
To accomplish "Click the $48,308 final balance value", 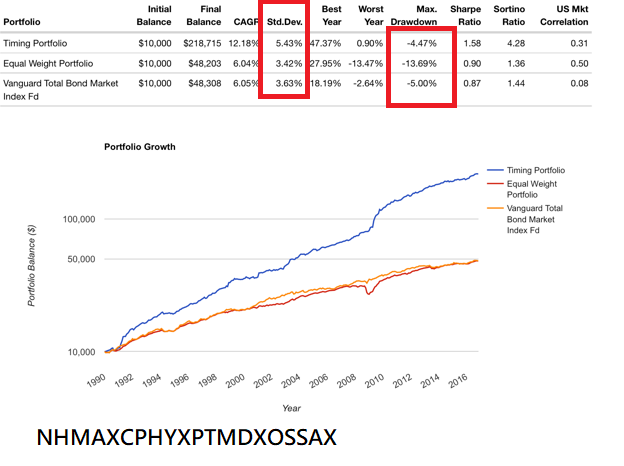I will [x=205, y=84].
